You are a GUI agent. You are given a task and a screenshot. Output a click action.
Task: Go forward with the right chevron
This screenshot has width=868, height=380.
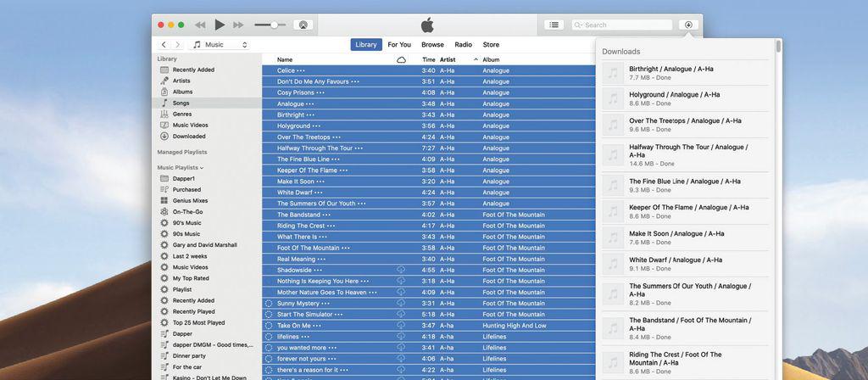[177, 45]
